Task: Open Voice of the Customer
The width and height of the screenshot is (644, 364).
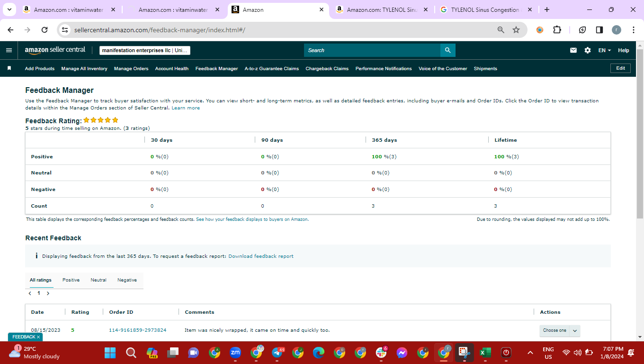Action: point(443,69)
